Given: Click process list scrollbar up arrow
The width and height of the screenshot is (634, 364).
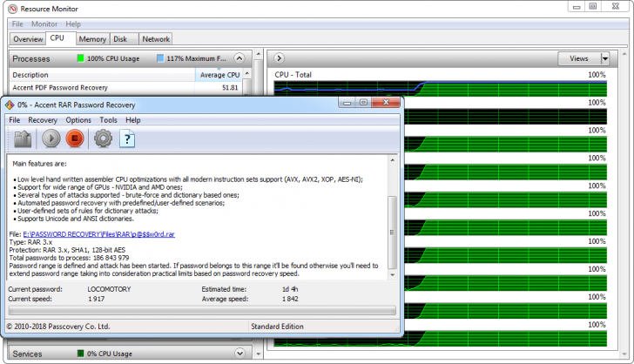Looking at the screenshot, I should tap(246, 73).
